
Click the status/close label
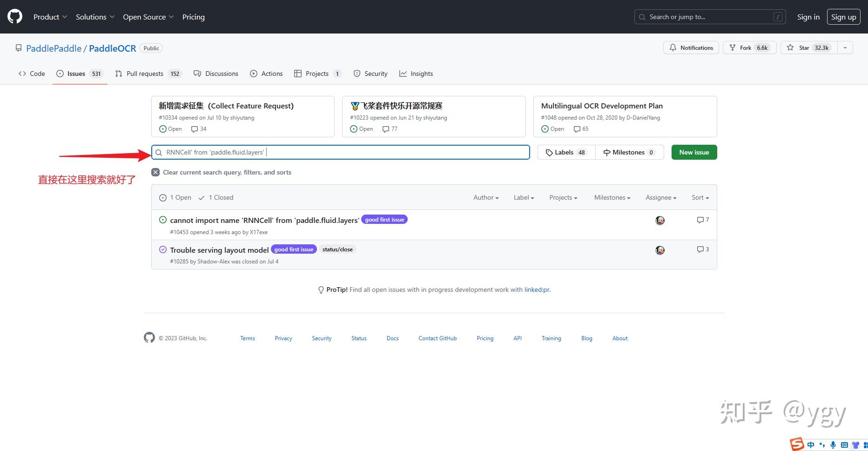(x=337, y=249)
